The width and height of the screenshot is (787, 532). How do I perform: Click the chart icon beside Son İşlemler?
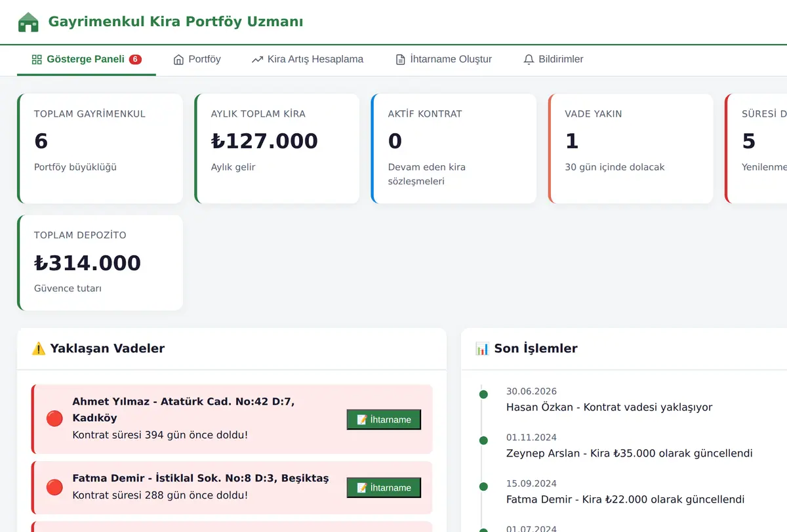point(482,348)
